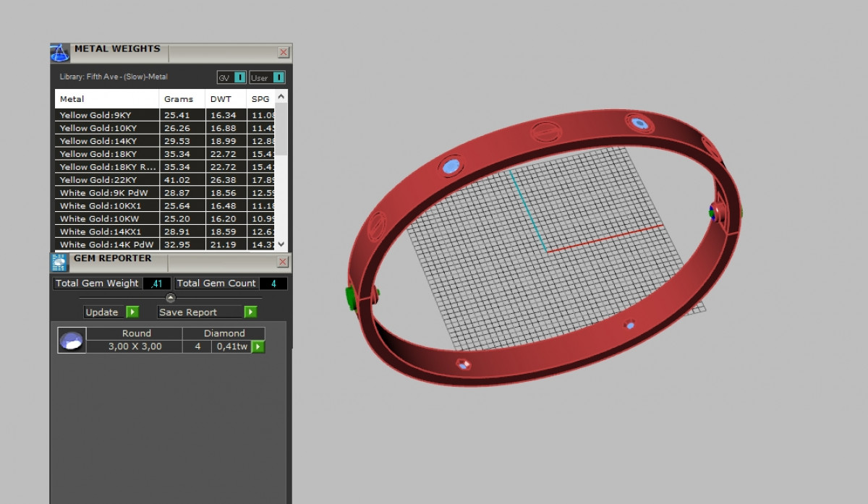The image size is (868, 504).
Task: Click the Update button label
Action: tap(102, 312)
